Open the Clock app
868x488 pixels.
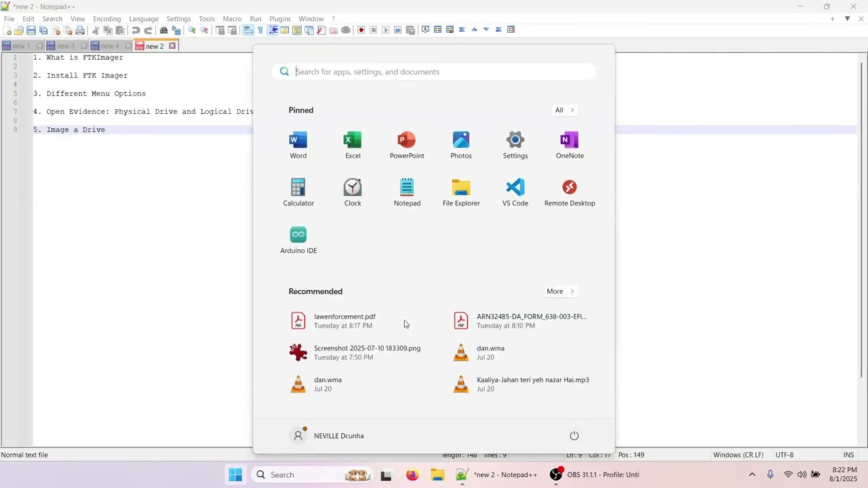coord(353,193)
